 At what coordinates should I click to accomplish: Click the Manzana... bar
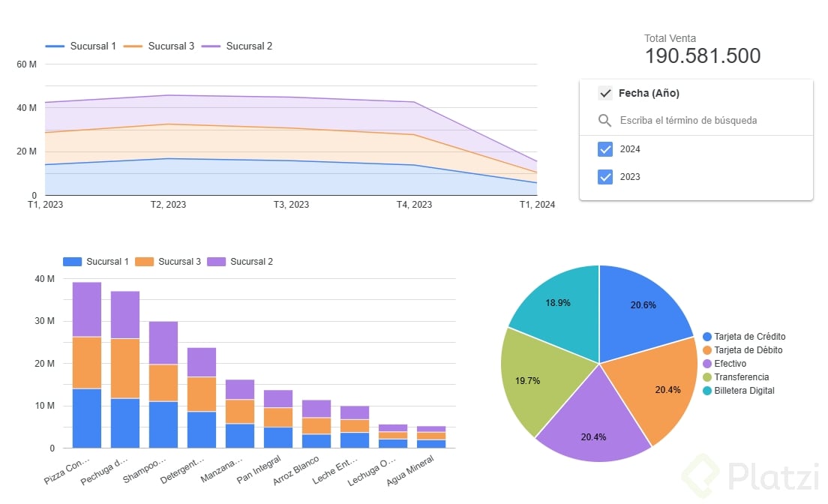(x=240, y=414)
